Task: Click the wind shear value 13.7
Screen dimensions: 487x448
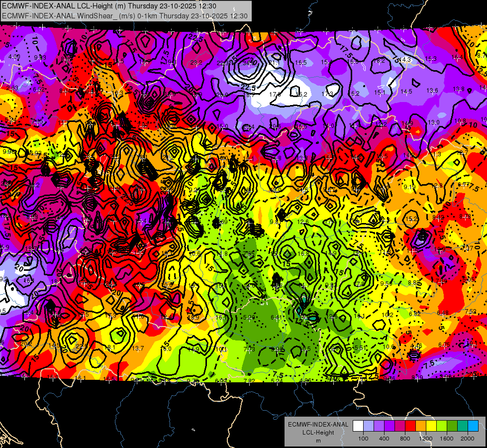Action: pyautogui.click(x=138, y=348)
